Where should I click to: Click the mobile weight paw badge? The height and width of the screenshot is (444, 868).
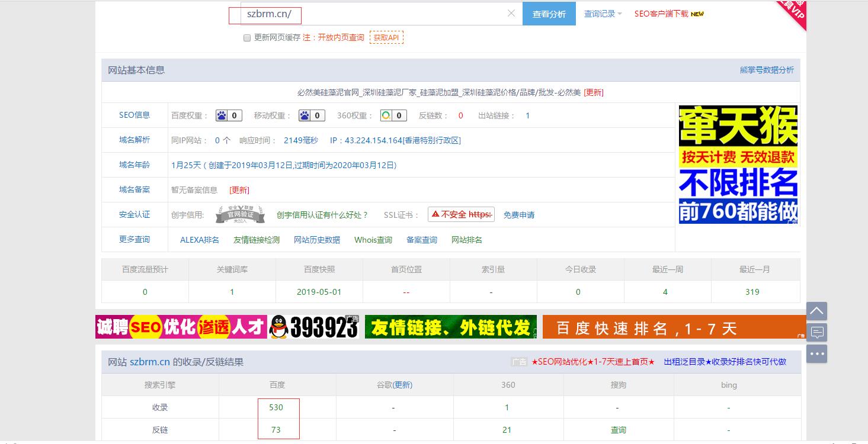(x=312, y=115)
